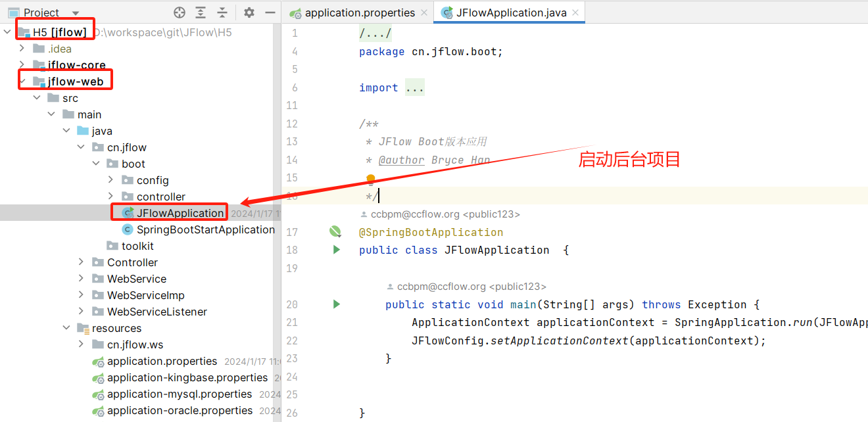Switch to the application.properties tab
Viewport: 868px width, 422px height.
click(x=360, y=12)
